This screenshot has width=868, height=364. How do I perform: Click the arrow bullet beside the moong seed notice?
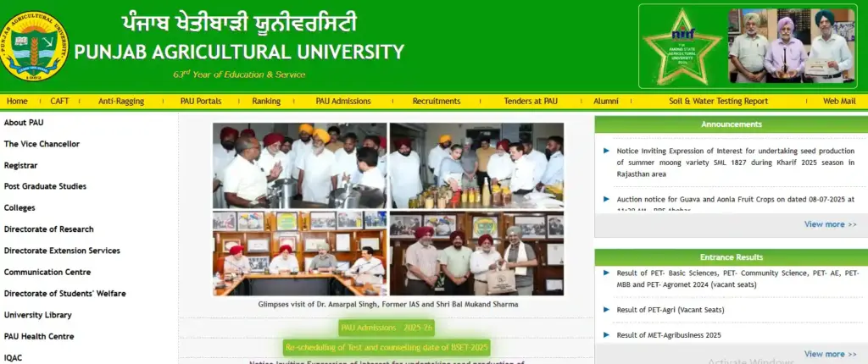(606, 151)
